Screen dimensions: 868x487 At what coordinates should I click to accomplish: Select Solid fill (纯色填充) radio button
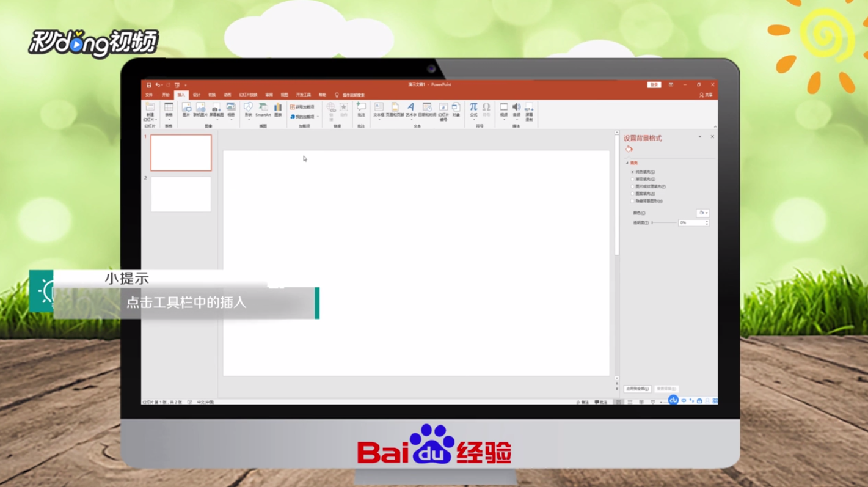[632, 172]
